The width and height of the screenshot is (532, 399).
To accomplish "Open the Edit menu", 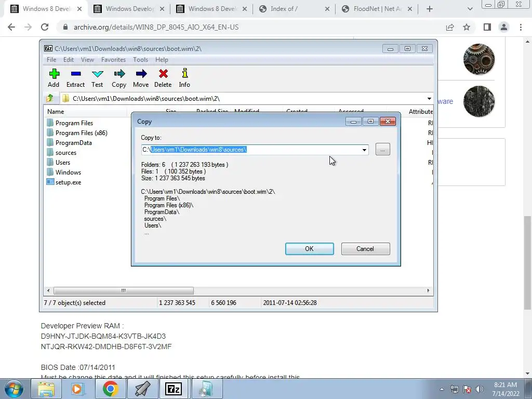I will coord(69,60).
